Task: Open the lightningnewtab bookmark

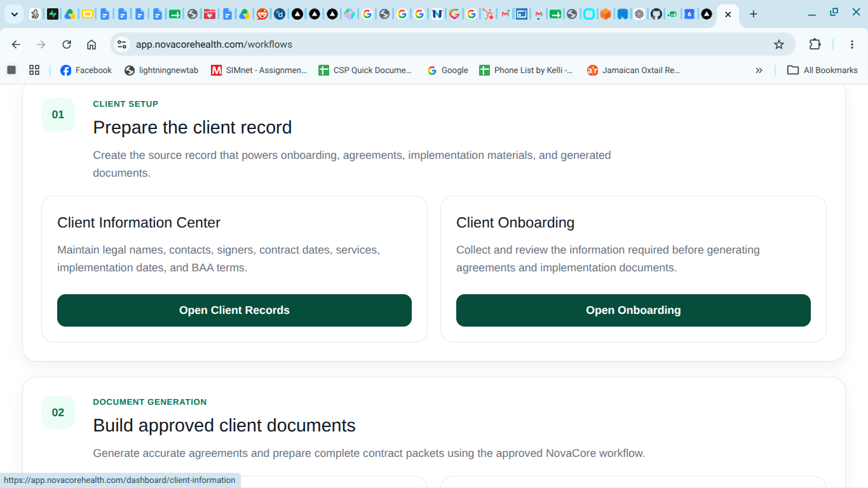Action: point(161,71)
